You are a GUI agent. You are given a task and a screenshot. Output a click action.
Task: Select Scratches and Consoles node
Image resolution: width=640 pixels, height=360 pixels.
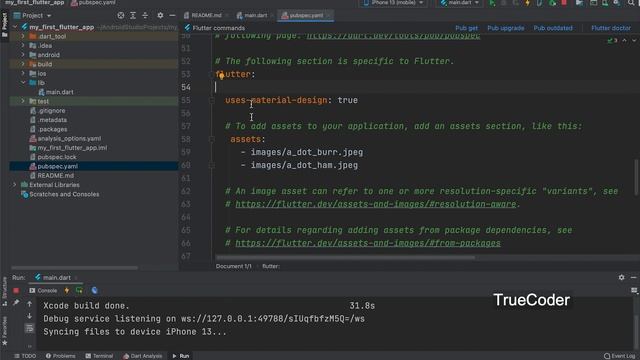[60, 194]
